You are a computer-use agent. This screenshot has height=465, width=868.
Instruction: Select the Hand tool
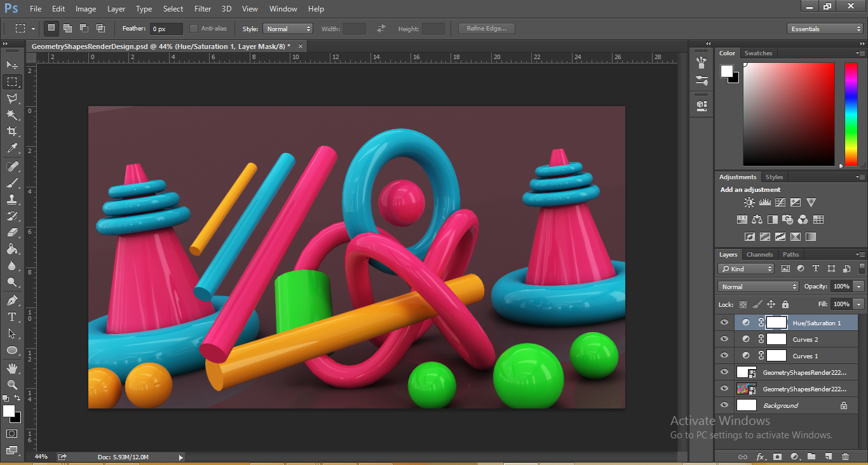pyautogui.click(x=11, y=368)
